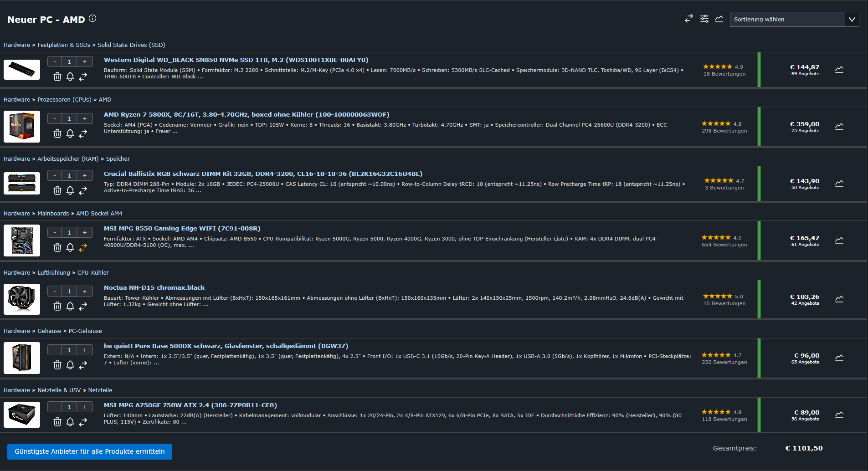Open AMD Ryzen 7 5800X product link

pyautogui.click(x=247, y=114)
